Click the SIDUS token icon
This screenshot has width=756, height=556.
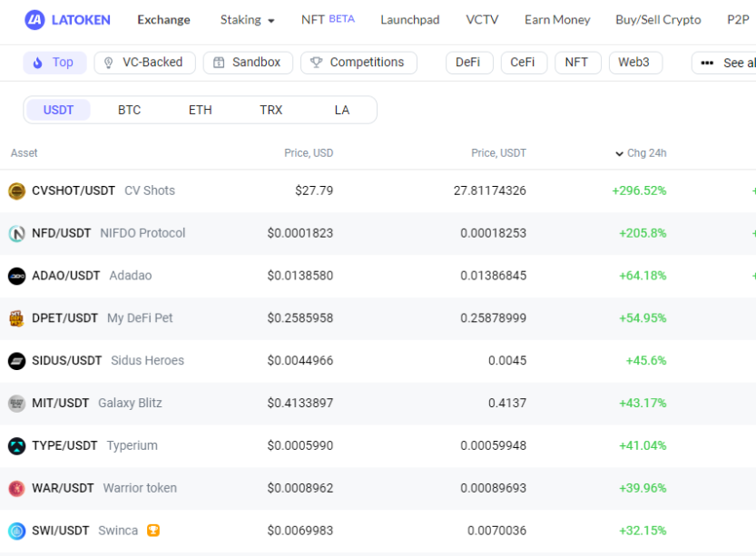pos(17,361)
